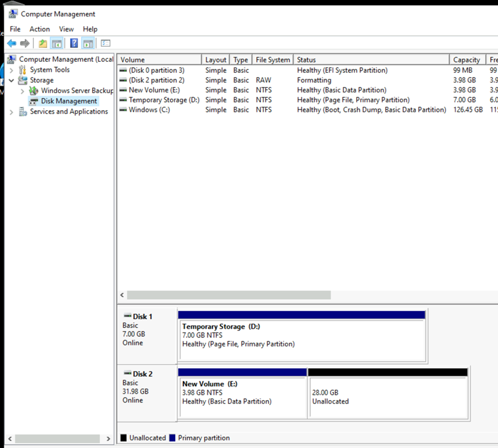Click the Settings checklist toolbar icon
498x448 pixels.
106,43
